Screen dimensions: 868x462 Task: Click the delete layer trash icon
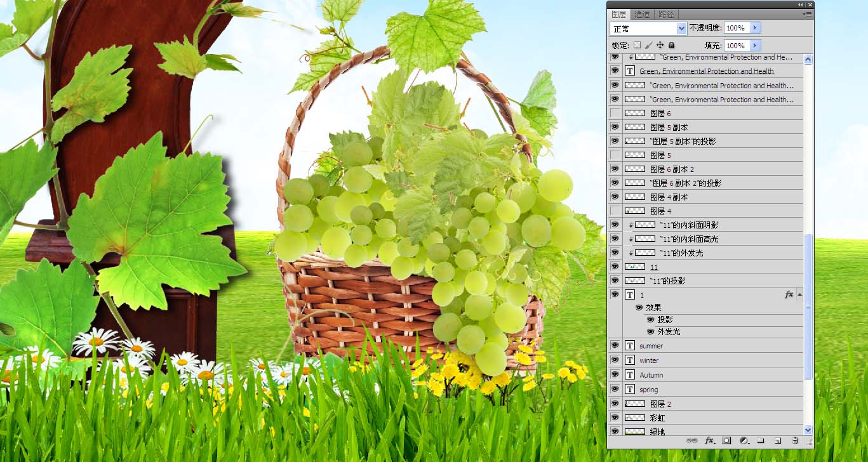coord(794,440)
